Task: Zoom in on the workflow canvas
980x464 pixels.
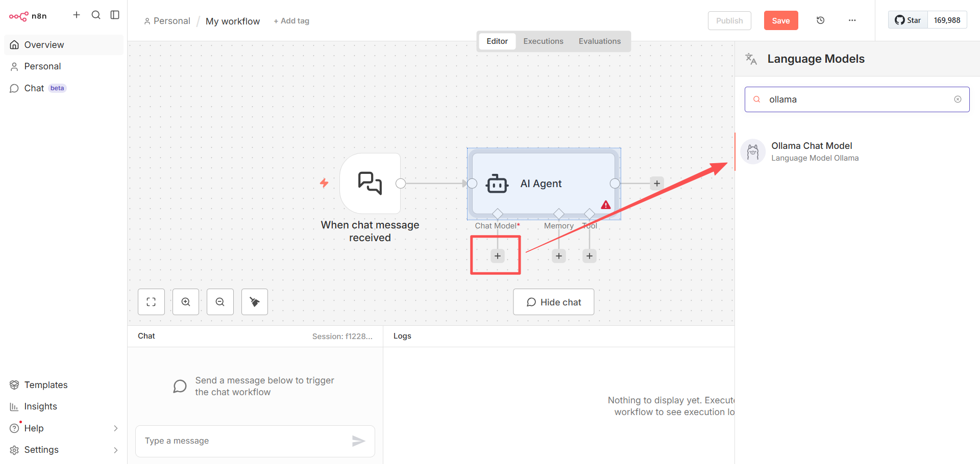Action: [x=186, y=302]
